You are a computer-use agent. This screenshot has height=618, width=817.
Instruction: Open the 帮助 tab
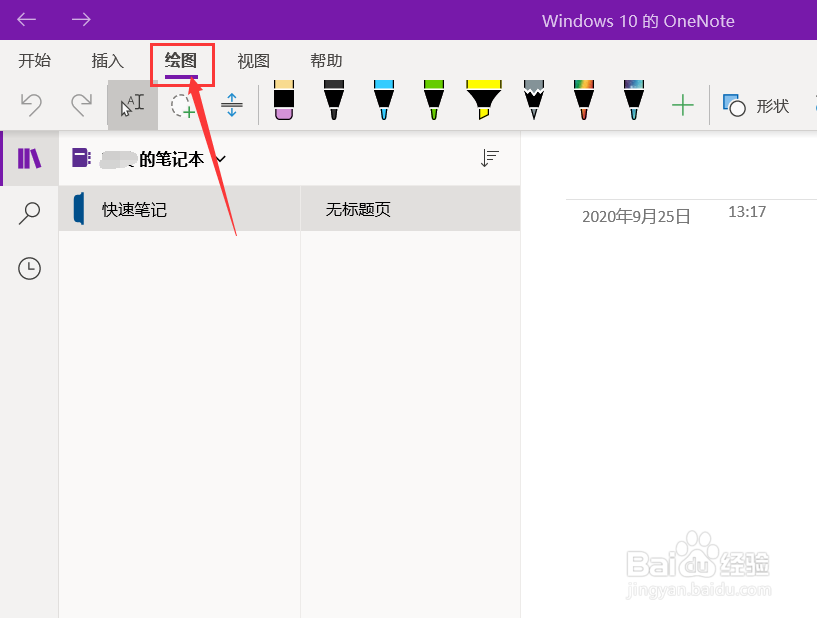[x=326, y=60]
